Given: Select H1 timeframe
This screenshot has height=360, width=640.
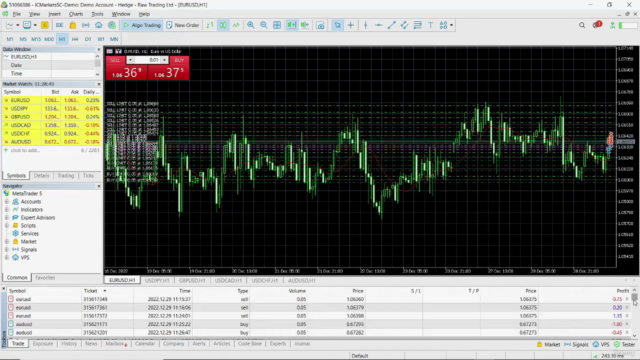Looking at the screenshot, I should pyautogui.click(x=62, y=39).
